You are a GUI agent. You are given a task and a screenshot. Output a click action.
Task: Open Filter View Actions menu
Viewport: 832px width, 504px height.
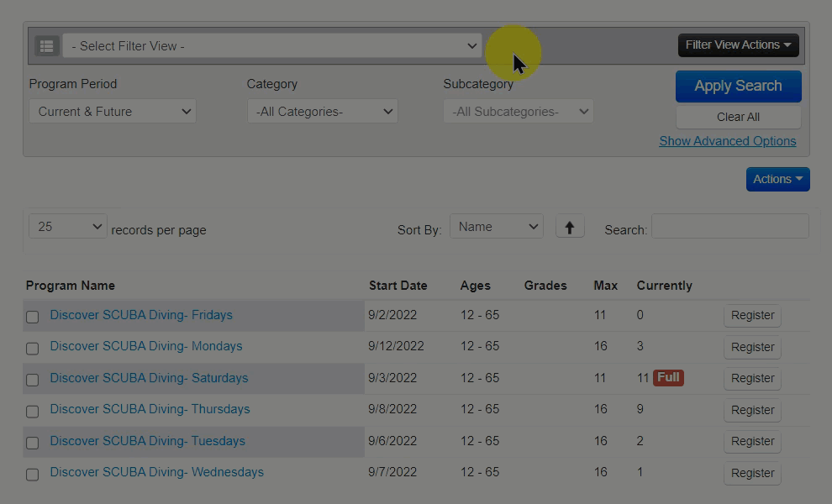(x=738, y=45)
